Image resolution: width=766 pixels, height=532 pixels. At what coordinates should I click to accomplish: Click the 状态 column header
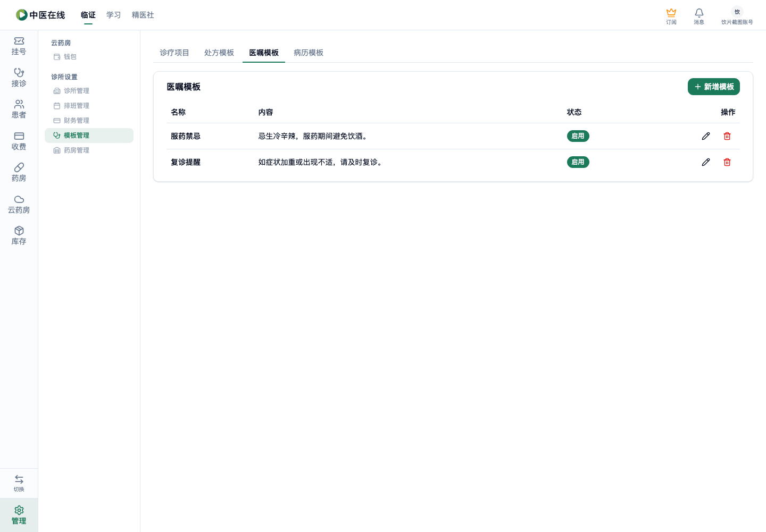tap(574, 112)
